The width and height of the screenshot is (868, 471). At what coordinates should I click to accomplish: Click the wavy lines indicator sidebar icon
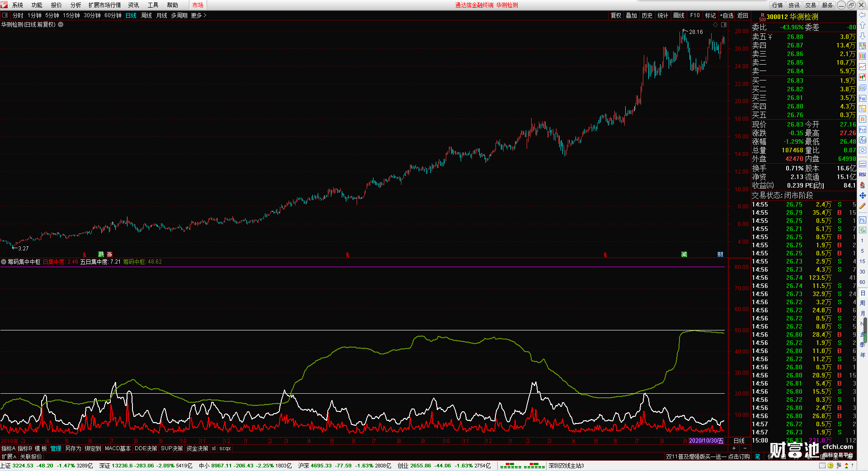(862, 164)
